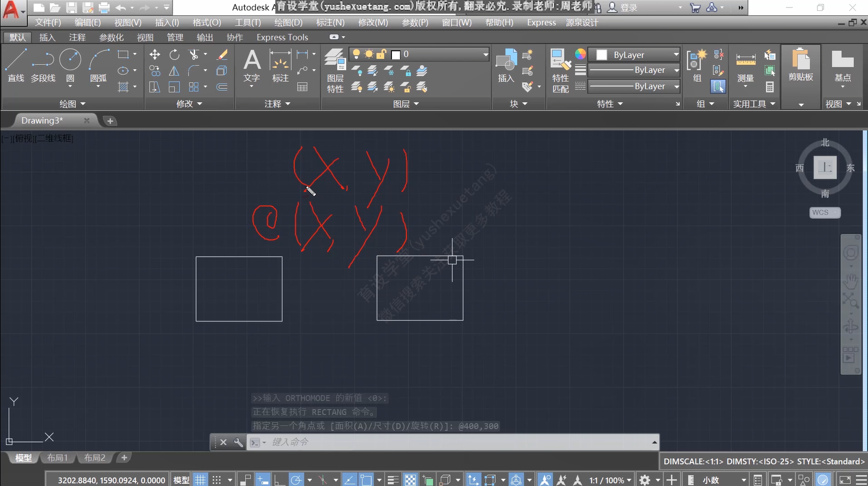Select the Line (直线) drawing tool
Viewport: 868px width, 486px height.
[16, 66]
